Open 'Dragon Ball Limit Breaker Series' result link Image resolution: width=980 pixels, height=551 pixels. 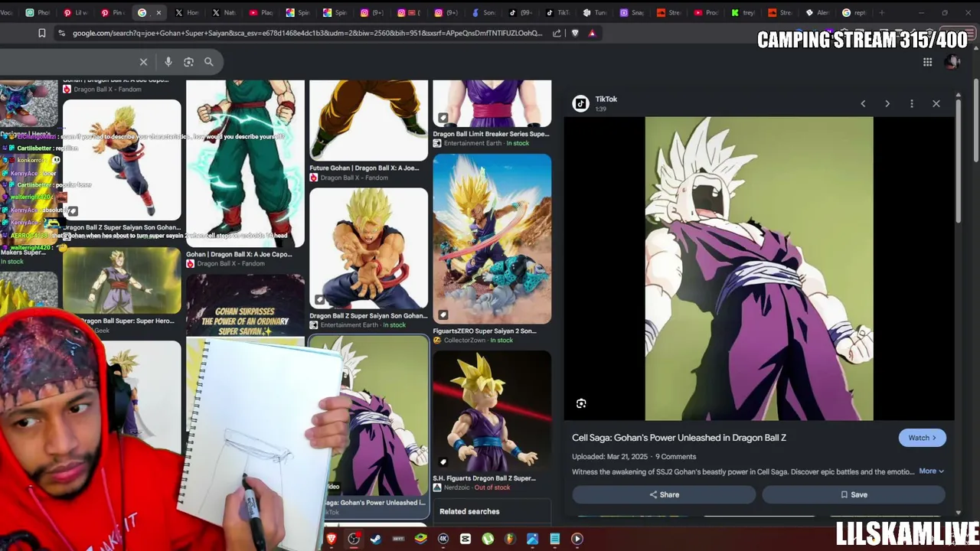491,134
